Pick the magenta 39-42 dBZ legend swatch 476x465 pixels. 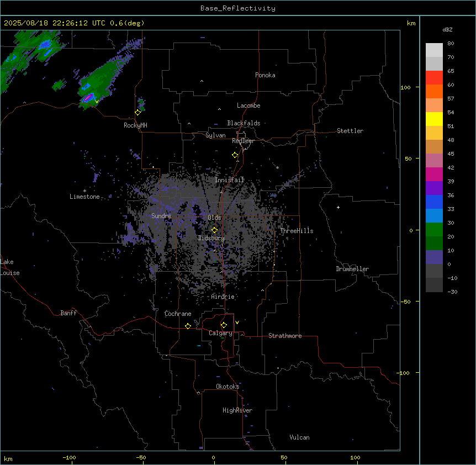coord(434,174)
